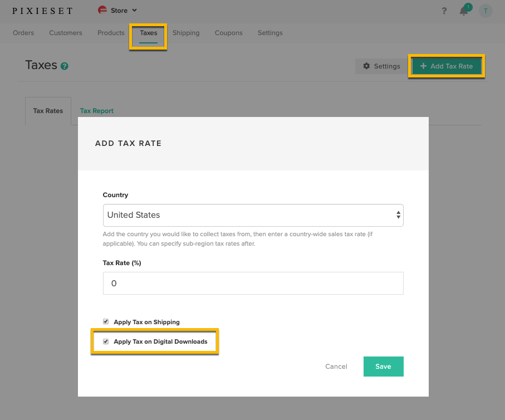Click into the Tax Rate (%) field
Viewport: 505px width, 420px height.
(253, 284)
